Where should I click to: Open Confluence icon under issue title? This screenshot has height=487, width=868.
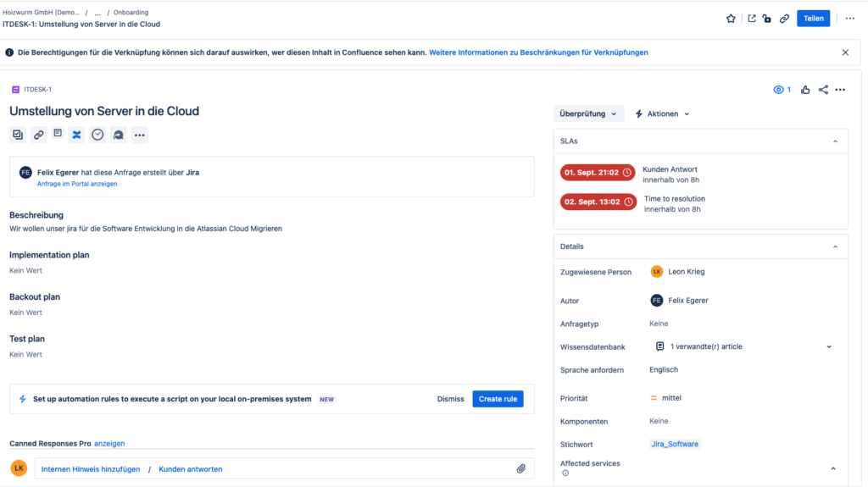click(76, 135)
